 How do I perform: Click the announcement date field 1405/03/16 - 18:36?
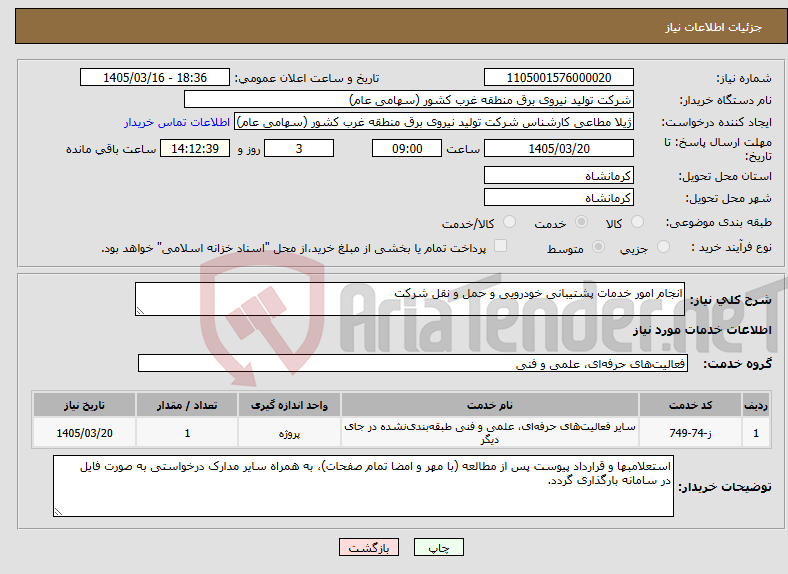pos(155,78)
